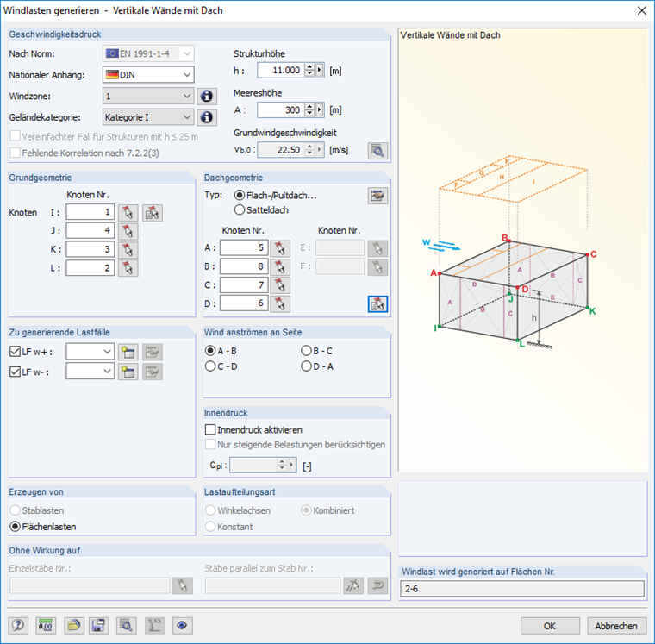Click Strukturhöhe h value field
This screenshot has height=644, width=655.
tap(281, 70)
